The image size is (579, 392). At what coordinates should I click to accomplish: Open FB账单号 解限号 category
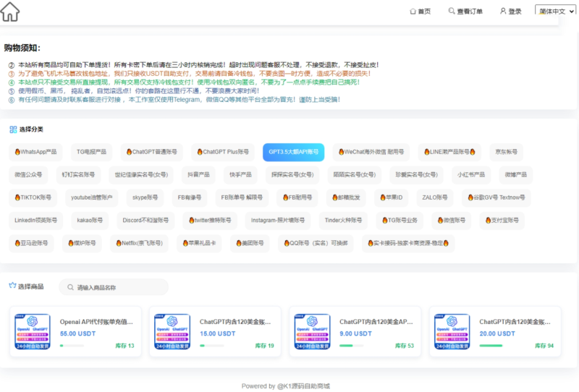coord(242,198)
